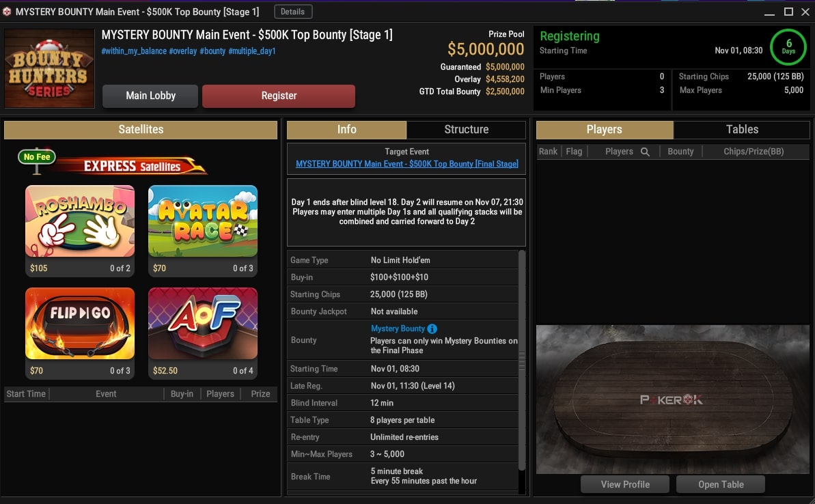
Task: Click the Bounty Jackpot 'Not available' value
Action: 394,311
